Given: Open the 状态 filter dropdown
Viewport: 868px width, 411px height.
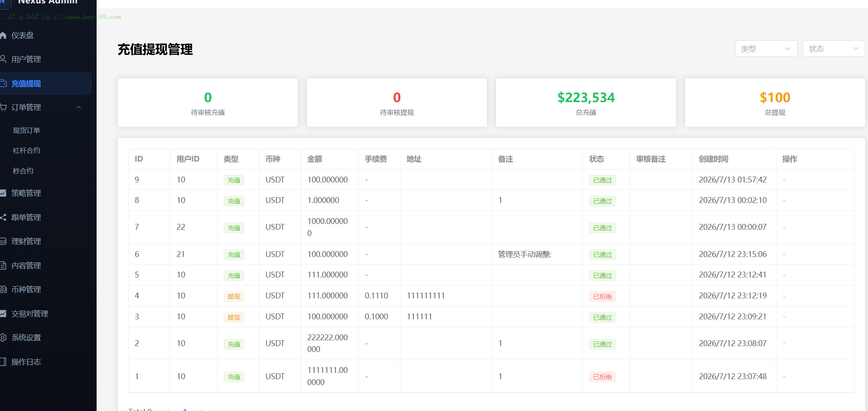Looking at the screenshot, I should (834, 49).
